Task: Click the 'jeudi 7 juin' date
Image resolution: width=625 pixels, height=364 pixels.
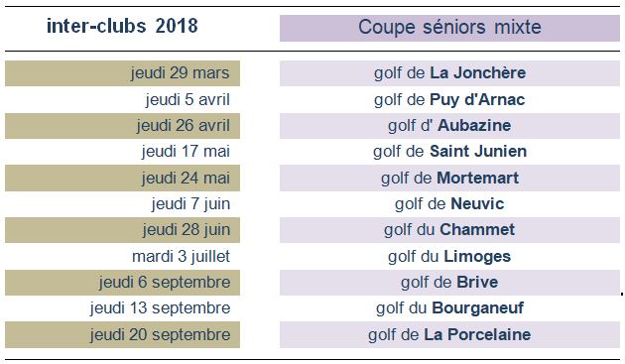Action: click(190, 204)
